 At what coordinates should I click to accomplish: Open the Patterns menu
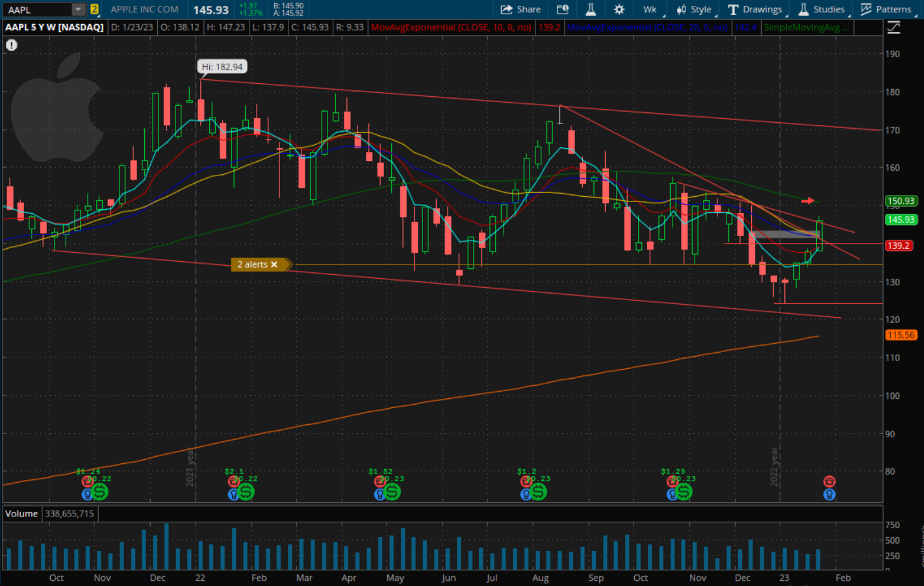(x=886, y=9)
